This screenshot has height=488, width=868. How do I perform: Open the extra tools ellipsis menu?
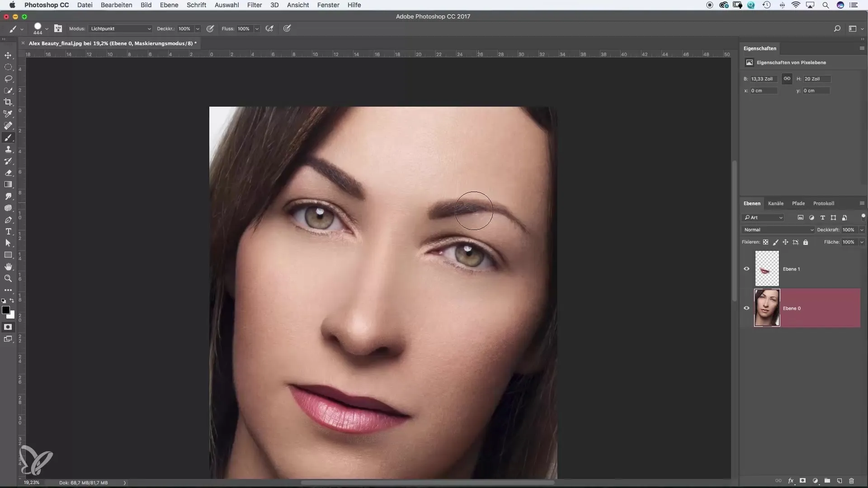coord(8,290)
